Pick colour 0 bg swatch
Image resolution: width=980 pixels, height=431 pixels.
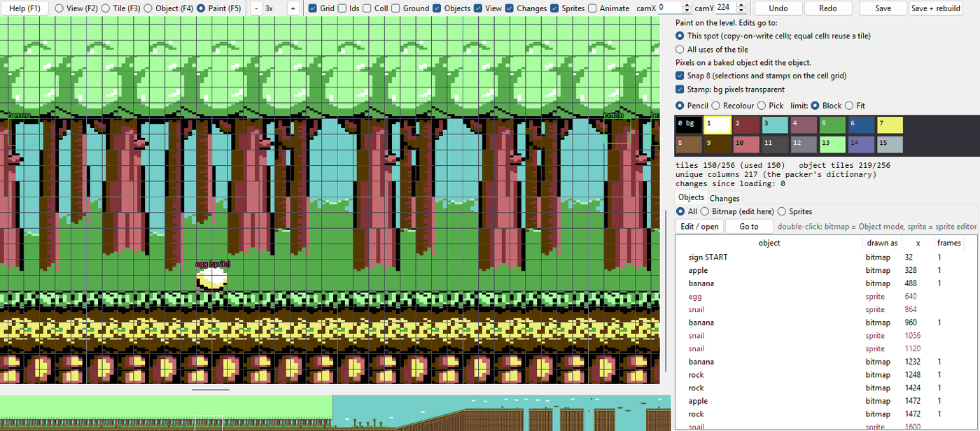pyautogui.click(x=687, y=125)
